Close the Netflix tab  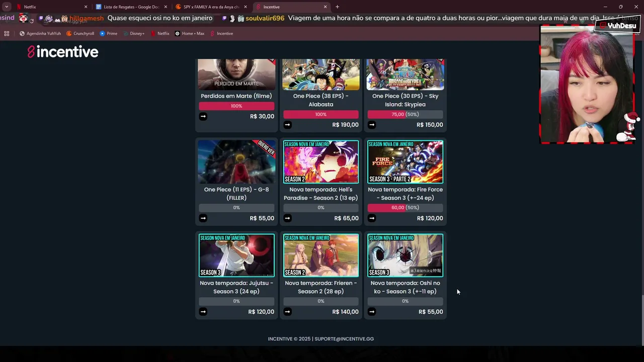tap(86, 7)
